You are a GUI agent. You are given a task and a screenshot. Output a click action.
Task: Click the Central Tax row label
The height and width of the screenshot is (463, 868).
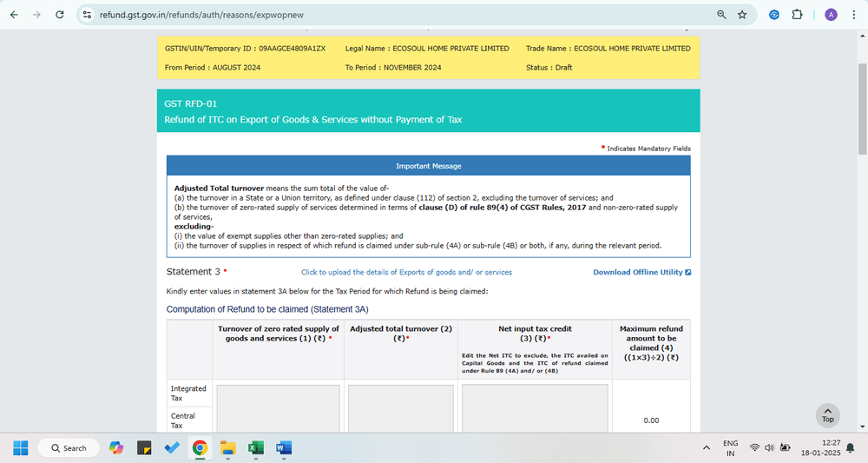click(x=182, y=420)
